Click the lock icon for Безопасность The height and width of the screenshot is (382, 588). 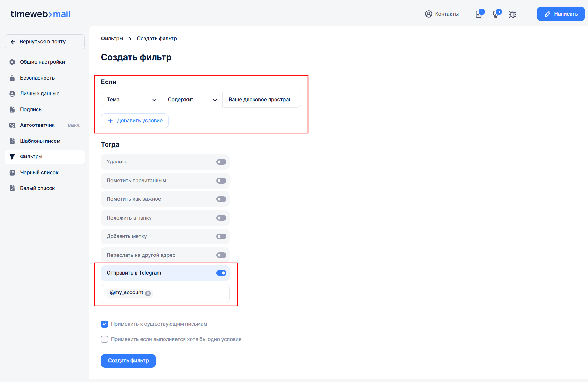tap(12, 78)
